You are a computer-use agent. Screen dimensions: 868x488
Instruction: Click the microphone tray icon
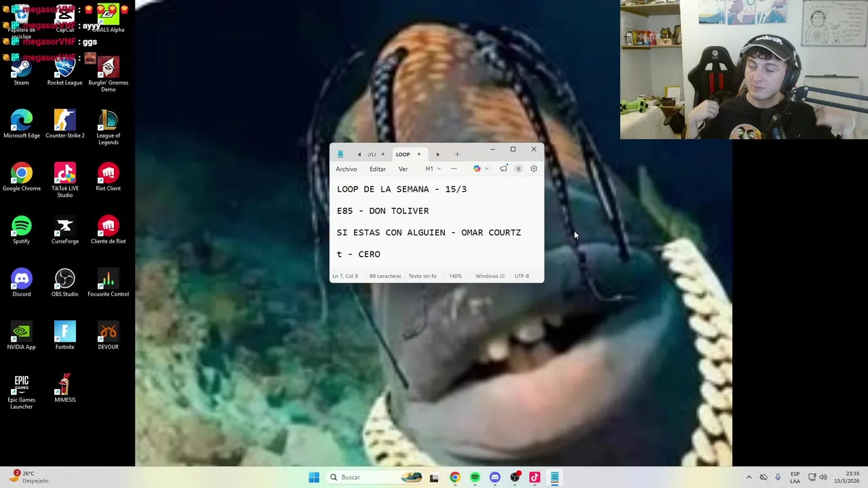[778, 477]
